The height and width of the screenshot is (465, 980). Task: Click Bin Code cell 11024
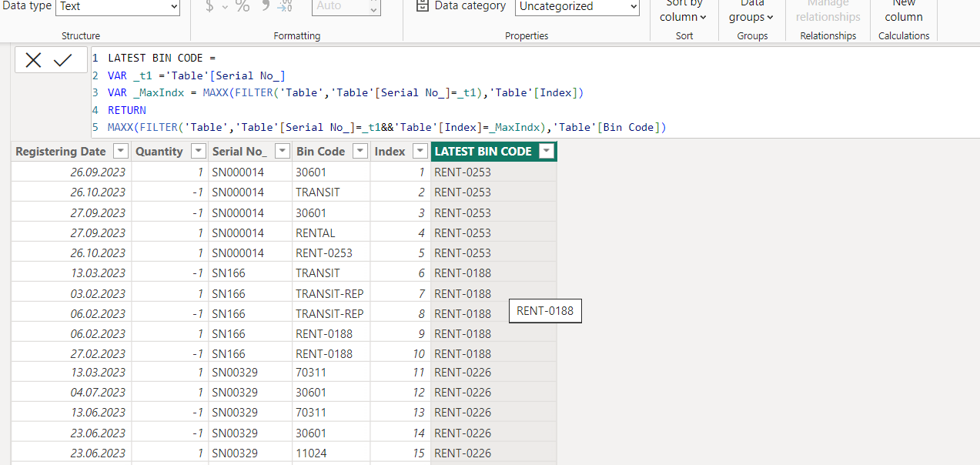tap(331, 453)
